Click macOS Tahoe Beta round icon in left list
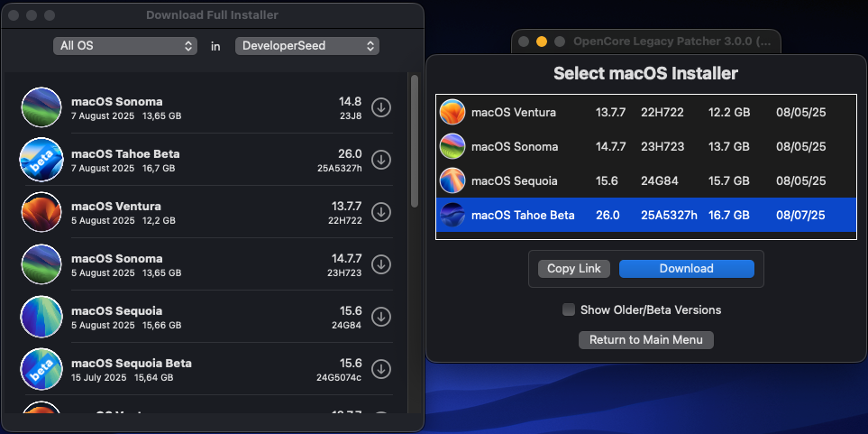This screenshot has width=868, height=434. pos(41,160)
